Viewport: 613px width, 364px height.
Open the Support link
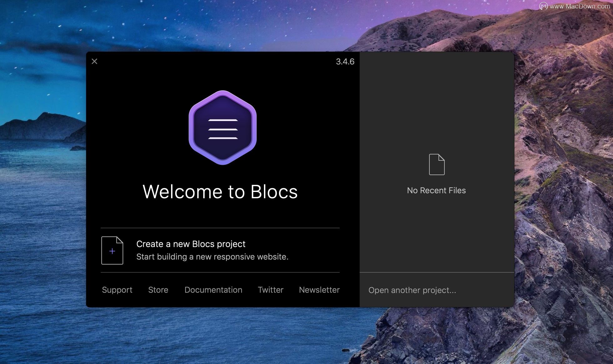click(117, 290)
